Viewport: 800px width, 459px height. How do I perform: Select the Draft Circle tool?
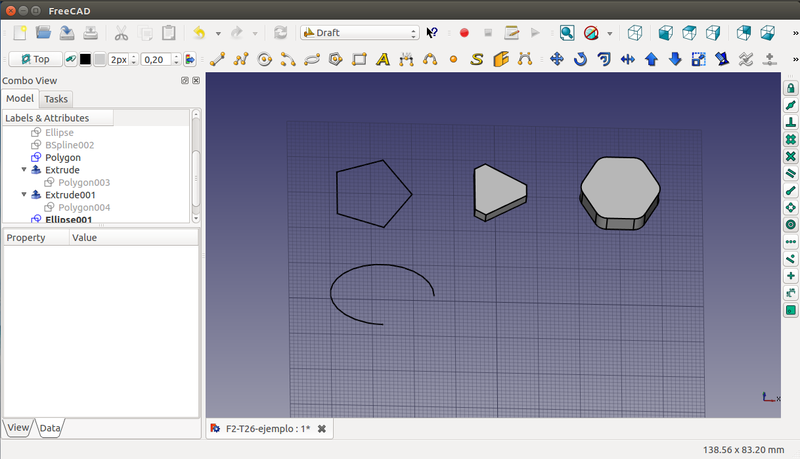pyautogui.click(x=265, y=59)
